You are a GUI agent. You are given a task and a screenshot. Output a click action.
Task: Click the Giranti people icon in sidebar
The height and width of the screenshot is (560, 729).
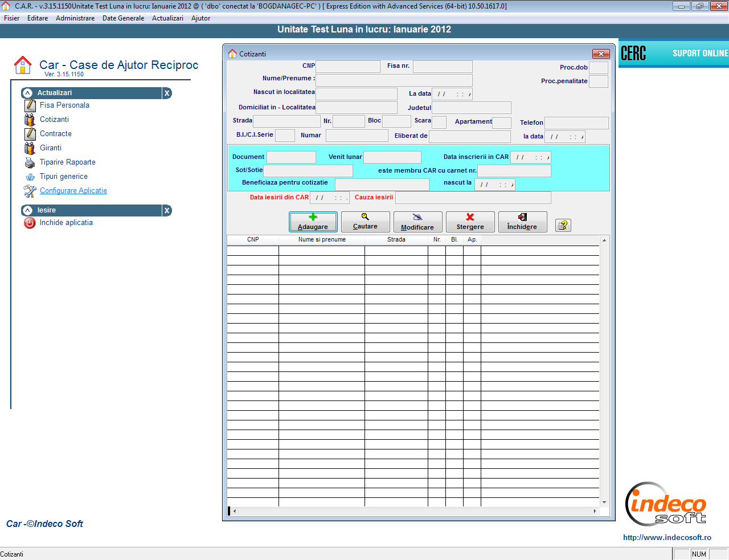[30, 148]
